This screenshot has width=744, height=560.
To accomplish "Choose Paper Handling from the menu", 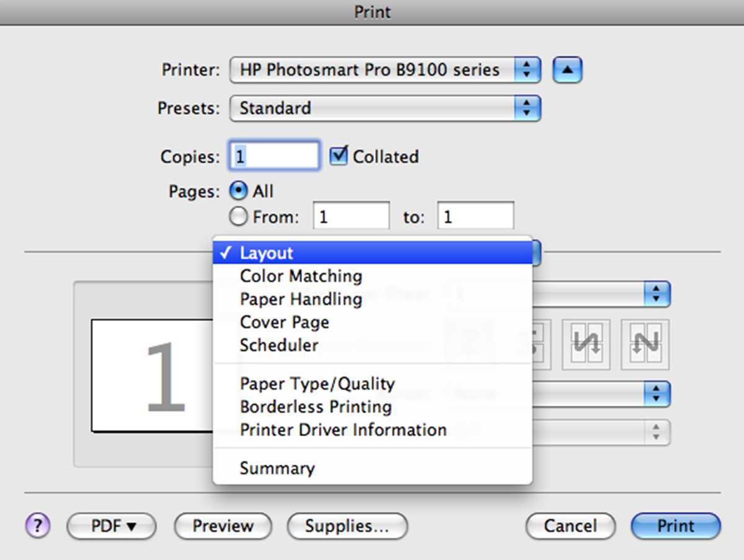I will click(373, 299).
